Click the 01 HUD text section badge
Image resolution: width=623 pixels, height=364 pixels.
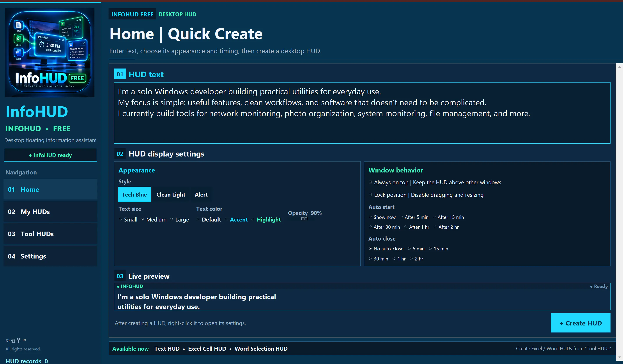(x=120, y=74)
